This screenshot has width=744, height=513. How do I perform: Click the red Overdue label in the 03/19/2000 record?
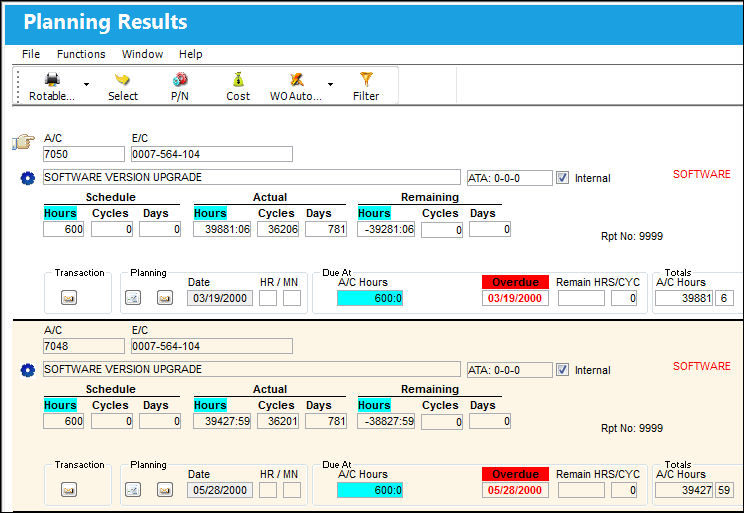[515, 282]
